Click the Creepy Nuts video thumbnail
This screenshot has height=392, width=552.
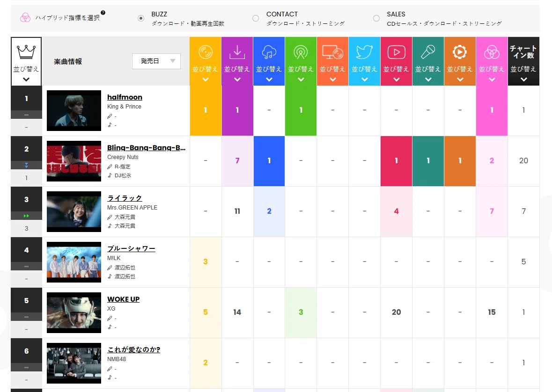tap(74, 161)
